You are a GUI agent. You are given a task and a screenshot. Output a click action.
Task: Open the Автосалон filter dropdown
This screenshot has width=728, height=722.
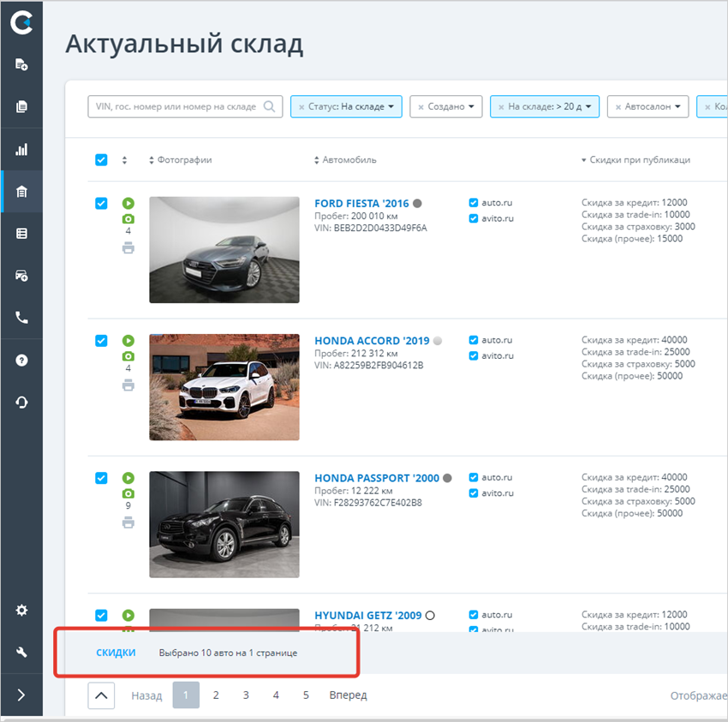coord(648,106)
